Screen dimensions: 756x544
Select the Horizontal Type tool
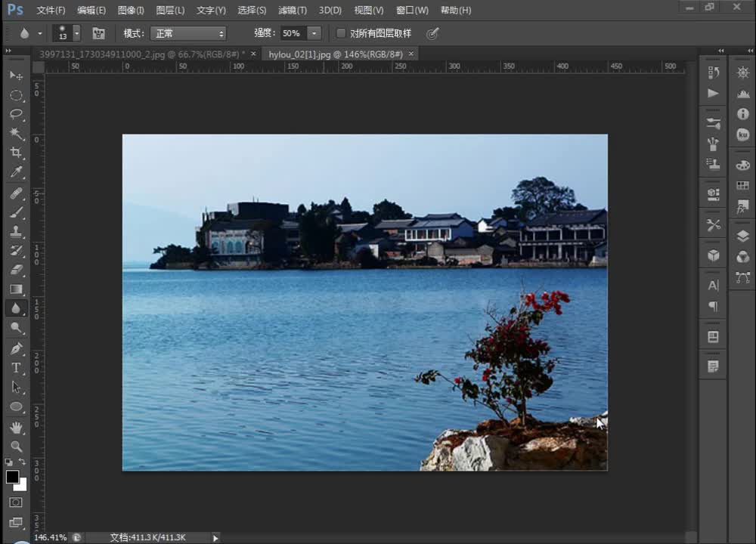click(16, 368)
